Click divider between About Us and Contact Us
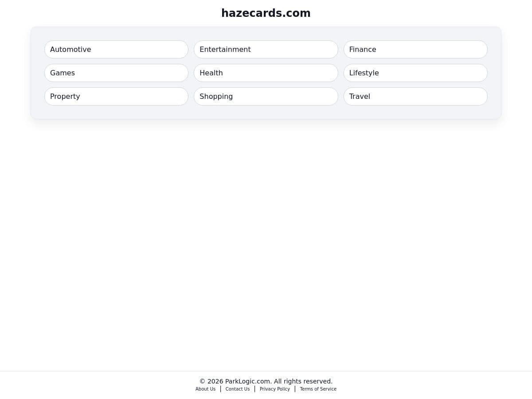The image size is (532, 399). coord(220,389)
